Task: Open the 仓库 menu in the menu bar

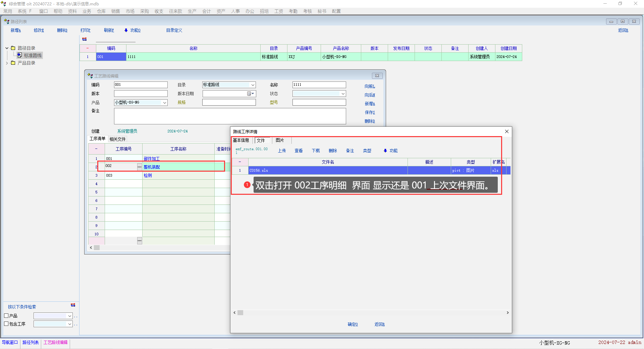Action: (101, 11)
